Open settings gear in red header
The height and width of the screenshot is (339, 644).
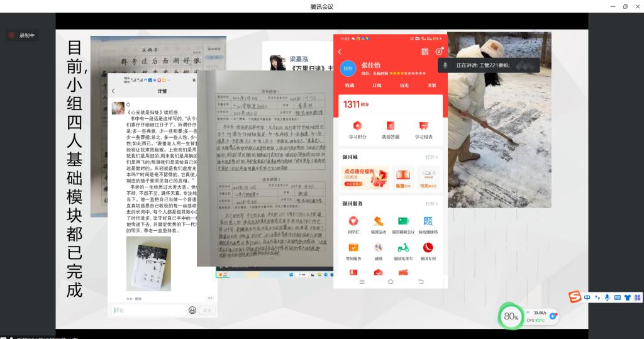[x=439, y=52]
